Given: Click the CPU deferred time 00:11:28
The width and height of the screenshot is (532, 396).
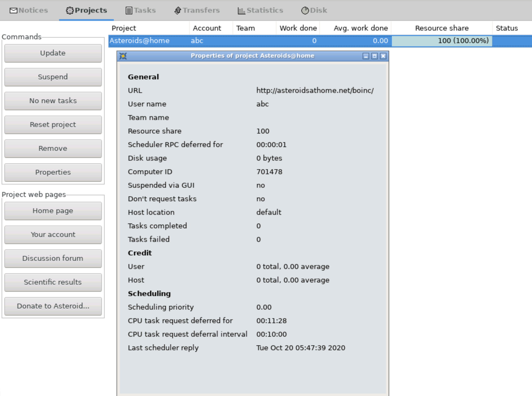Looking at the screenshot, I should 272,321.
